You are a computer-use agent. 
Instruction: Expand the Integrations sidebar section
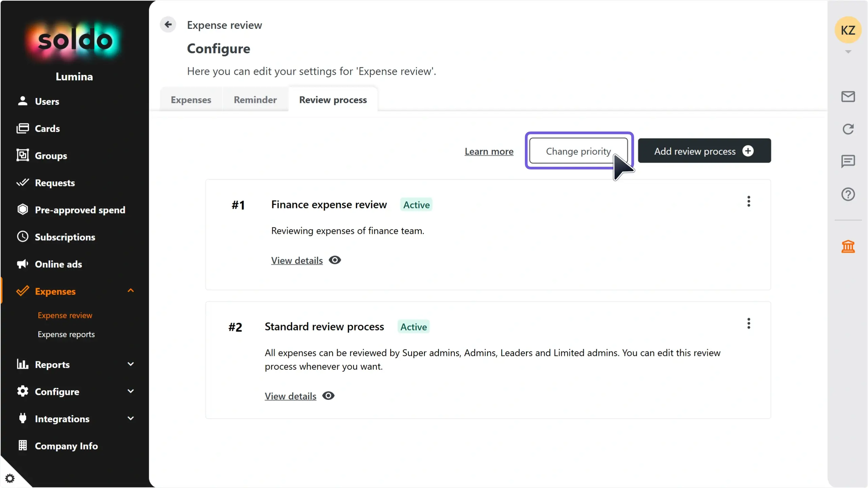point(131,419)
